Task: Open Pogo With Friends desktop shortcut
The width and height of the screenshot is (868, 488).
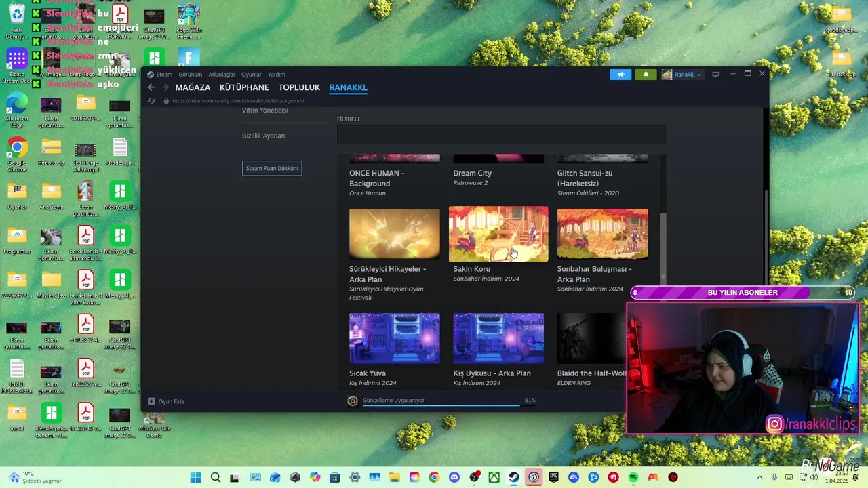Action: [x=189, y=22]
